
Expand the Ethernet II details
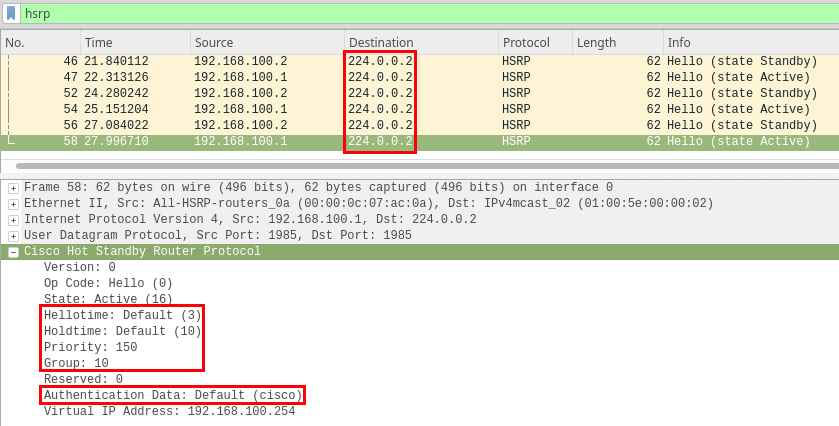coord(13,204)
